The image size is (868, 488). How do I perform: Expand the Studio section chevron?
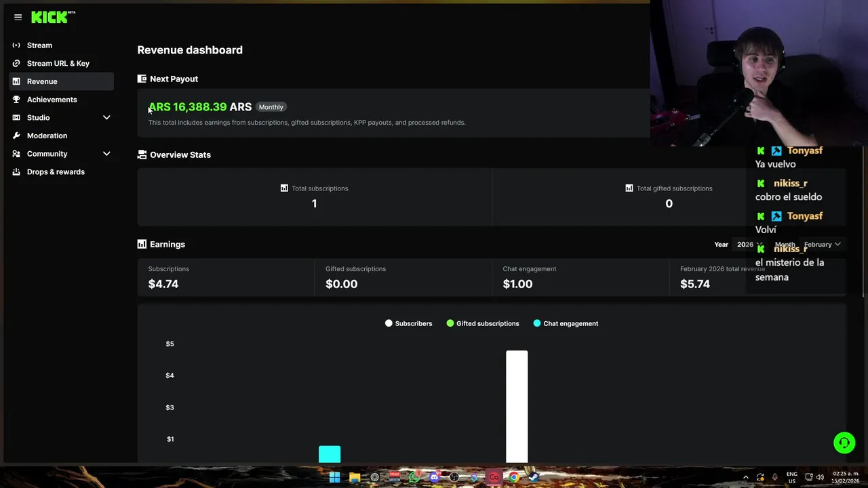[106, 118]
